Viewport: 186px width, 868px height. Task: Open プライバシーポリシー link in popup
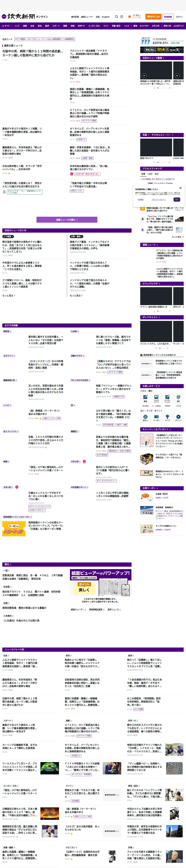click(159, 199)
